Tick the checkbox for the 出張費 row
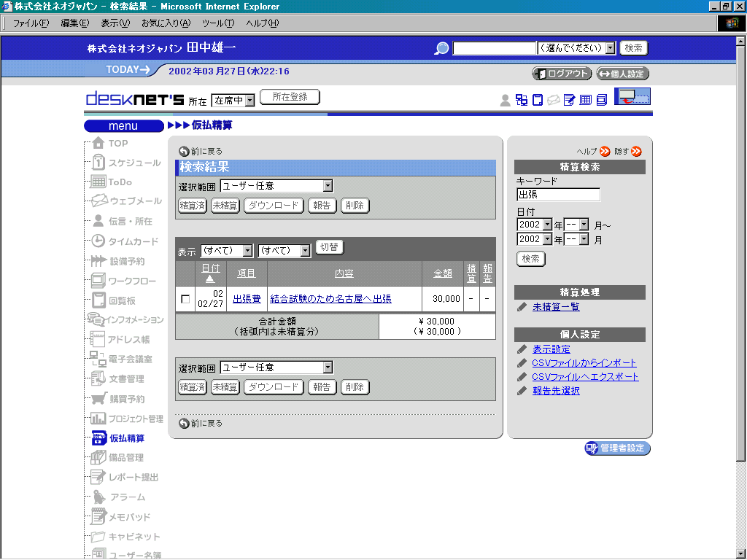The height and width of the screenshot is (560, 747). pyautogui.click(x=185, y=299)
